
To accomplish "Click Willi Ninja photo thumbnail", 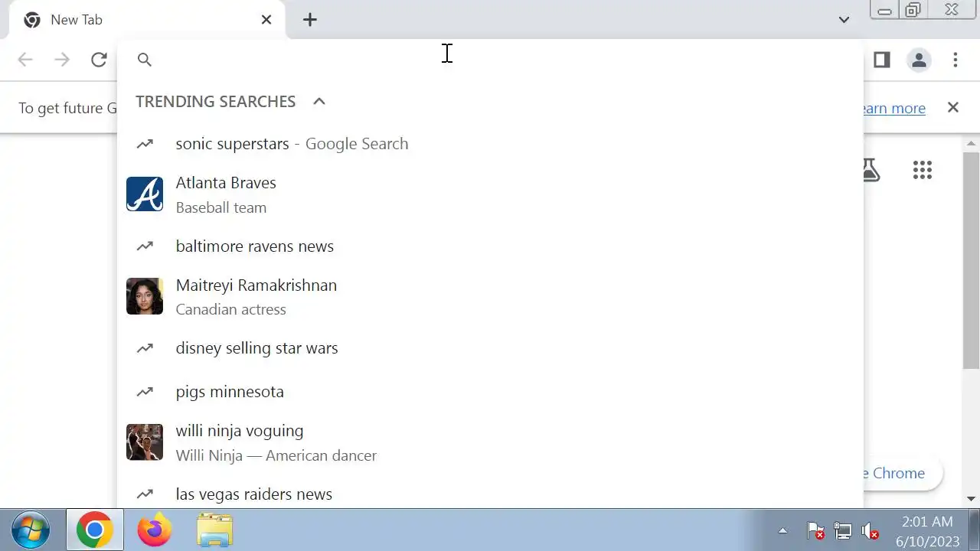I will 145,442.
